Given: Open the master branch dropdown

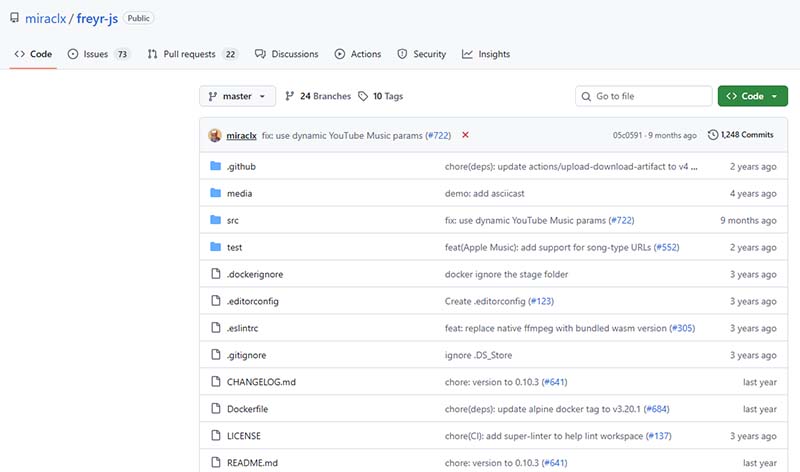Looking at the screenshot, I should pyautogui.click(x=237, y=96).
